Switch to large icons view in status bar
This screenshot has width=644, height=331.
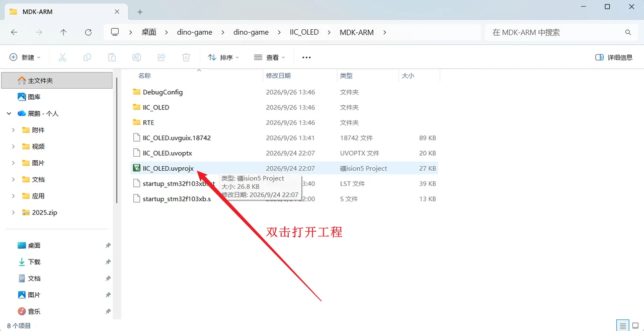[635, 326]
